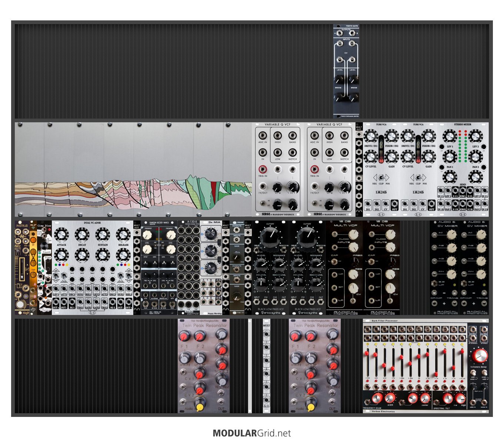Adjust the LEV 1 knob on Stereo Mixer
This screenshot has height=441, width=504.
450,137
